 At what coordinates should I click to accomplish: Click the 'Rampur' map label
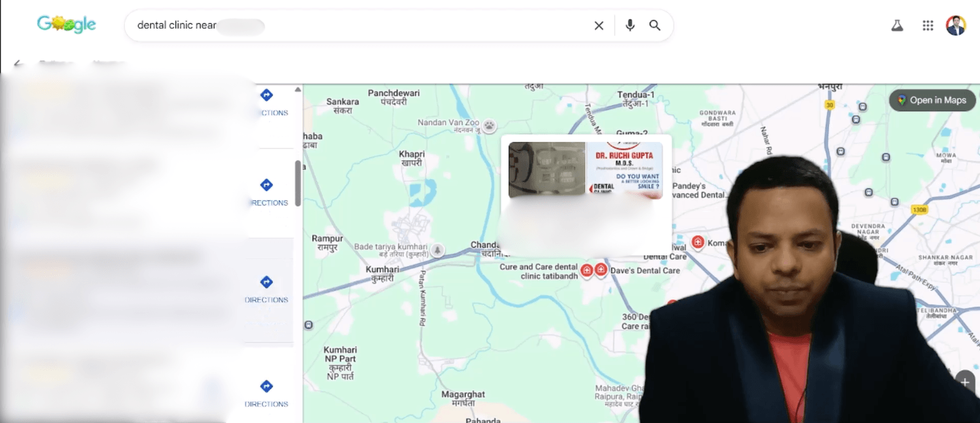pyautogui.click(x=327, y=243)
